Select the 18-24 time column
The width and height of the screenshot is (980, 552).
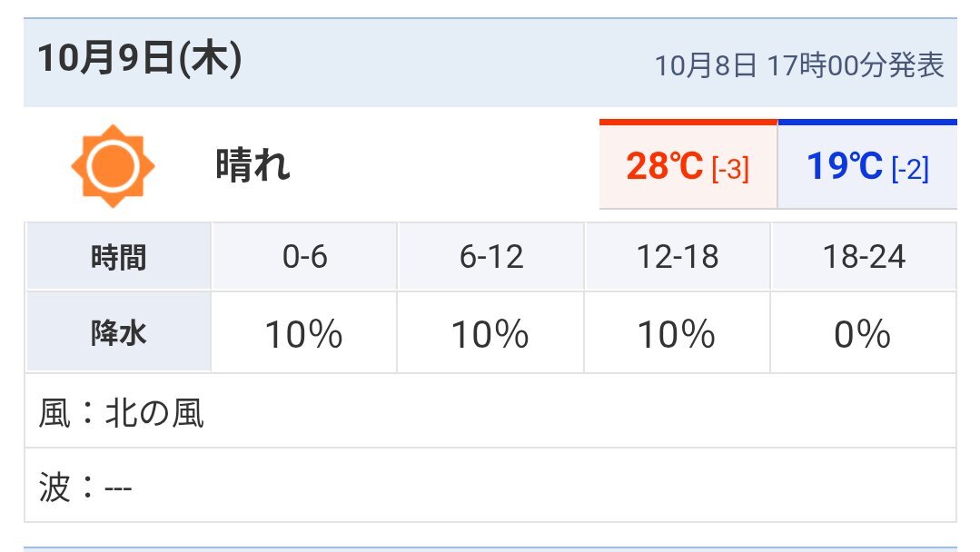[863, 258]
